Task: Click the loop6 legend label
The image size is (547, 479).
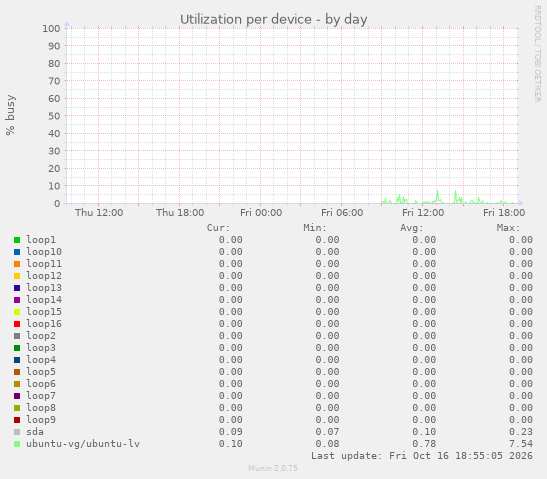Action: (41, 384)
